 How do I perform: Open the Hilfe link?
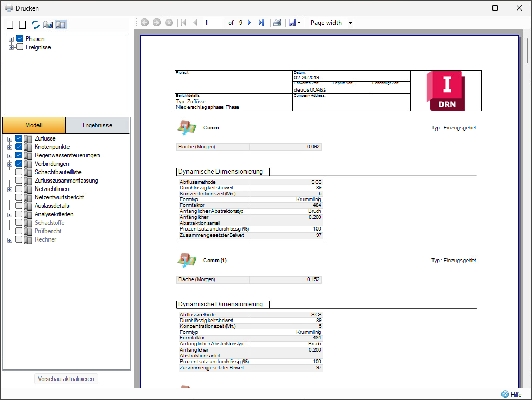516,395
